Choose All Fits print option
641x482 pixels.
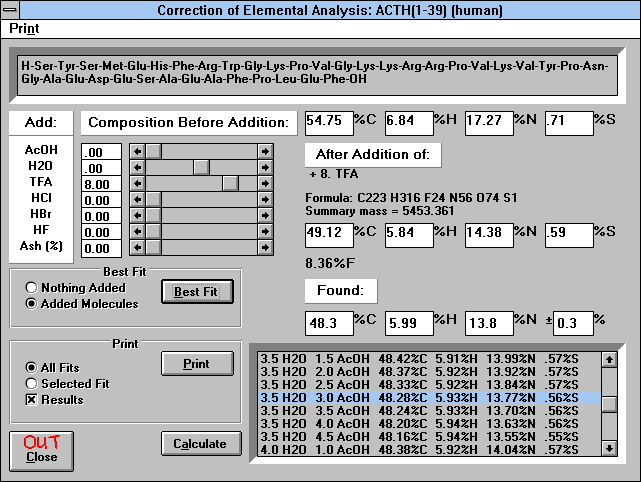click(52, 368)
